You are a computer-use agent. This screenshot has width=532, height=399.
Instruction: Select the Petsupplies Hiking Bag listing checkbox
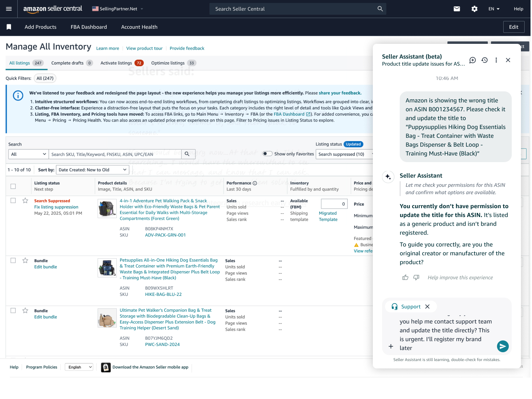(13, 260)
